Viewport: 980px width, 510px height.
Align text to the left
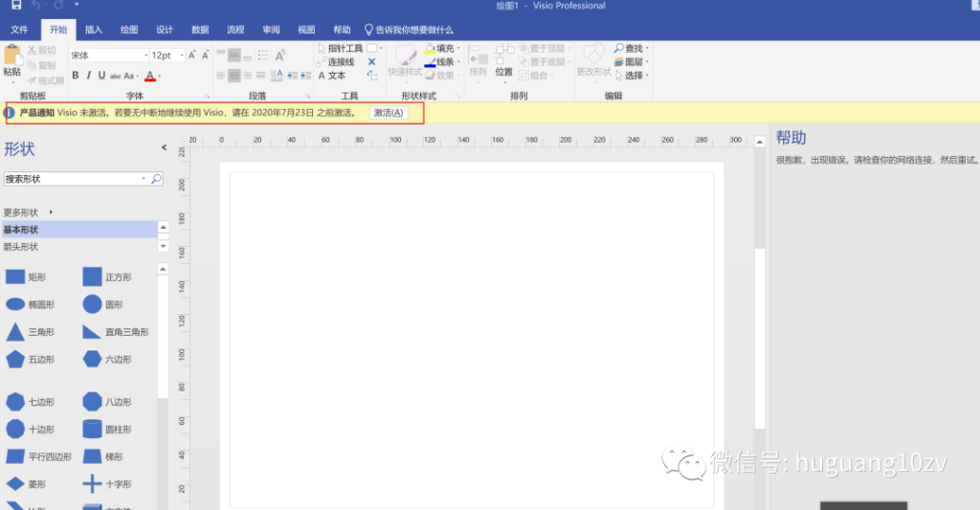(x=221, y=76)
